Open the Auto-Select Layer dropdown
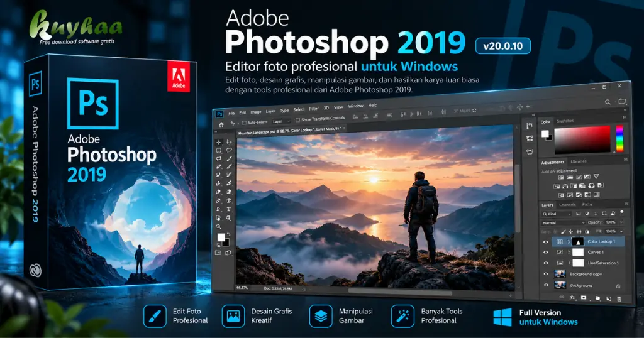This screenshot has width=644, height=338. coord(281,121)
